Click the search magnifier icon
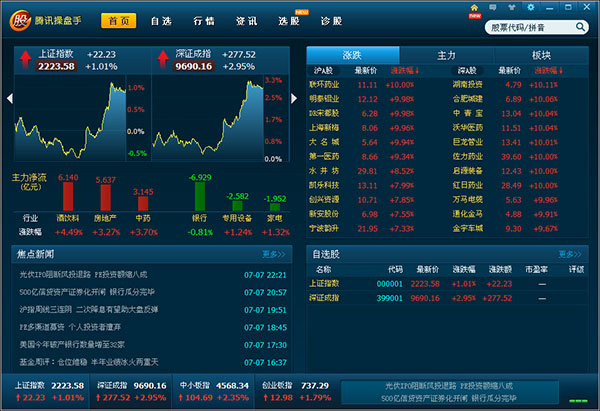This screenshot has height=411, width=600. [x=580, y=27]
